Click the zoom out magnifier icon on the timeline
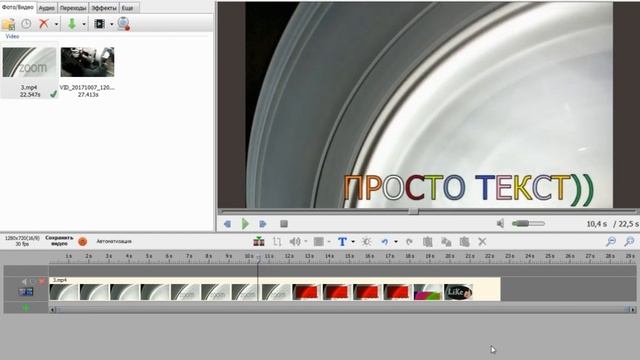640x360 pixels. point(611,242)
